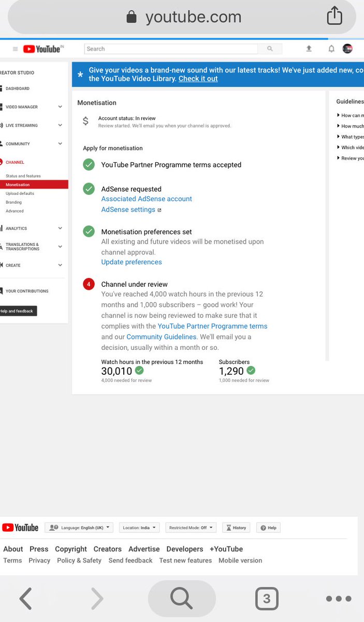Tap the youtube.com address bar
Screen dimensions: 364x622
pyautogui.click(x=182, y=17)
